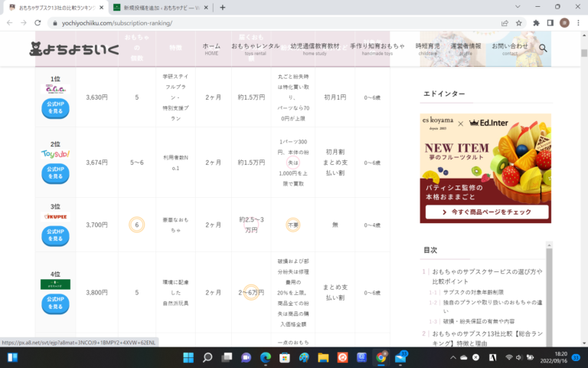Viewport: 588px width, 368px height.
Task: Click the page vertical scrollbar thumb
Action: (584, 53)
